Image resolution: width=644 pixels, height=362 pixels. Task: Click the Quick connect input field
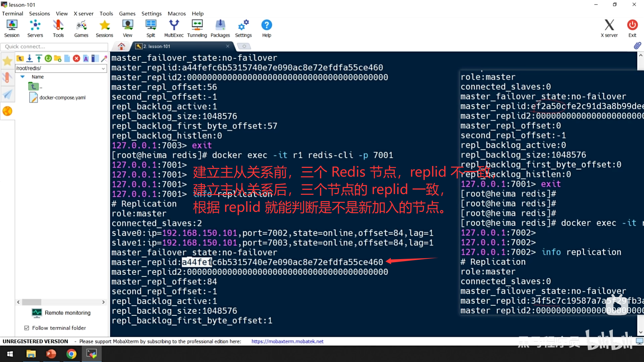click(54, 46)
